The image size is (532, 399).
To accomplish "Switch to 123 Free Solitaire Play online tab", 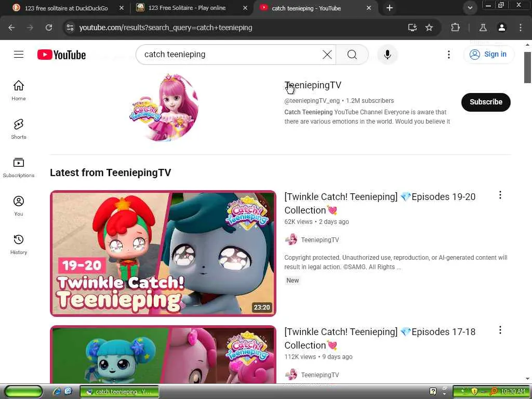I will pyautogui.click(x=187, y=8).
